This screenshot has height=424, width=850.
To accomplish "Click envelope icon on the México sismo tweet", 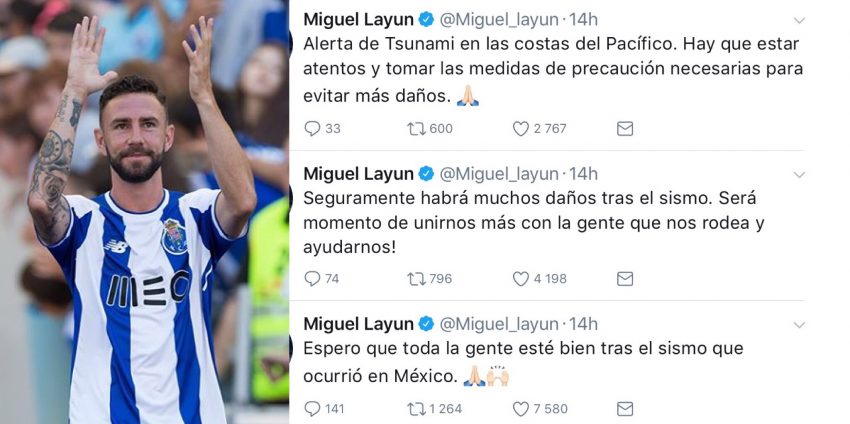I will (625, 408).
